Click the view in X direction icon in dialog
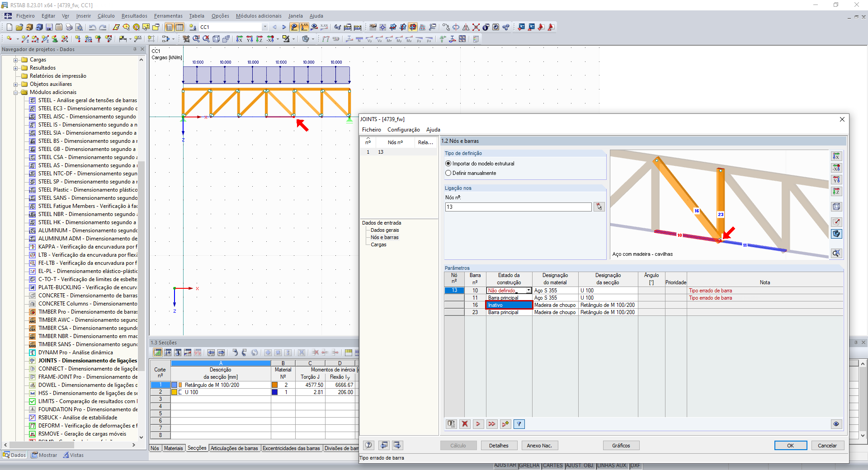The width and height of the screenshot is (868, 470). [x=836, y=156]
